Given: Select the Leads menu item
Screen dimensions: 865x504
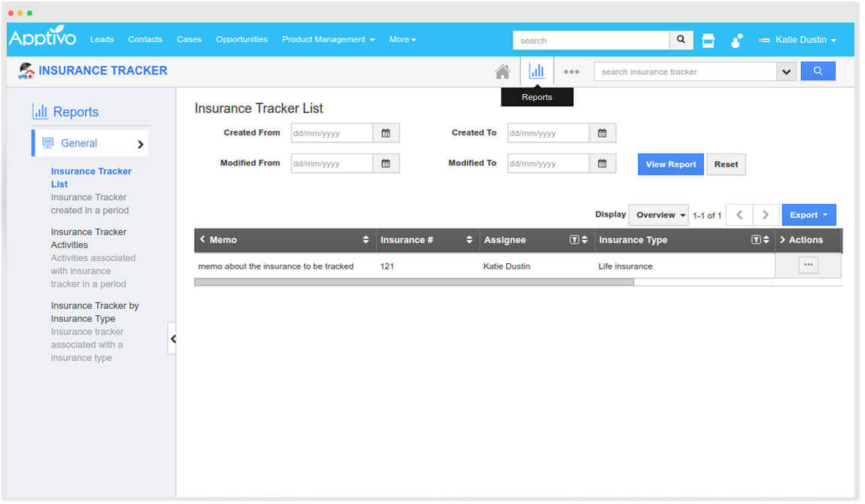Looking at the screenshot, I should coord(102,39).
